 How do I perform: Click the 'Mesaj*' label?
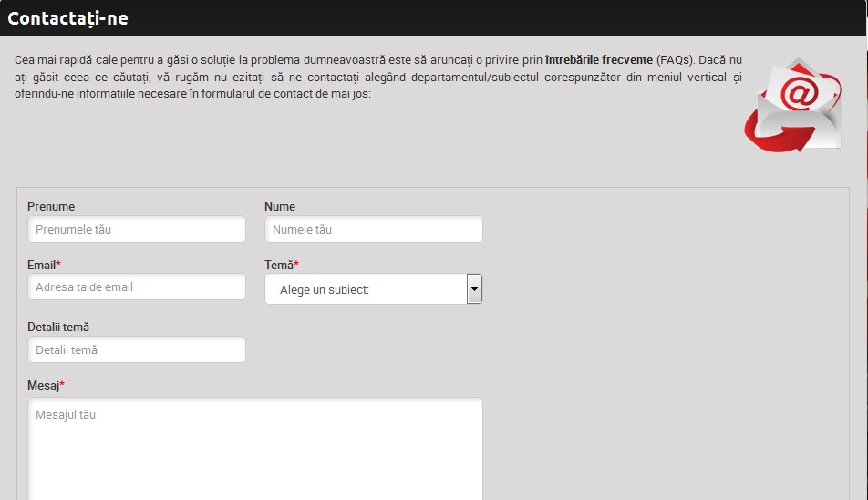coord(46,385)
